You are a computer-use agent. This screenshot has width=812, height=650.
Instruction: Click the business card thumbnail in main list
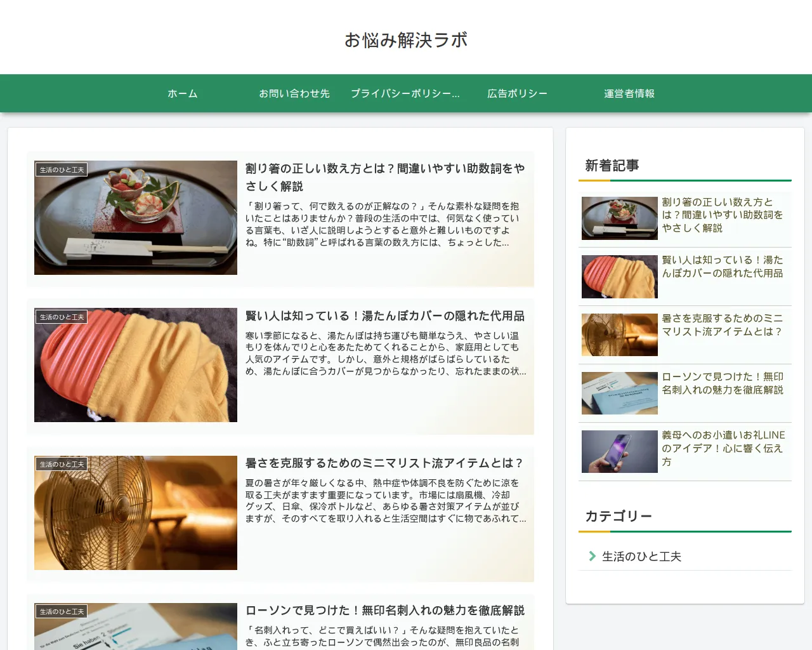[136, 627]
